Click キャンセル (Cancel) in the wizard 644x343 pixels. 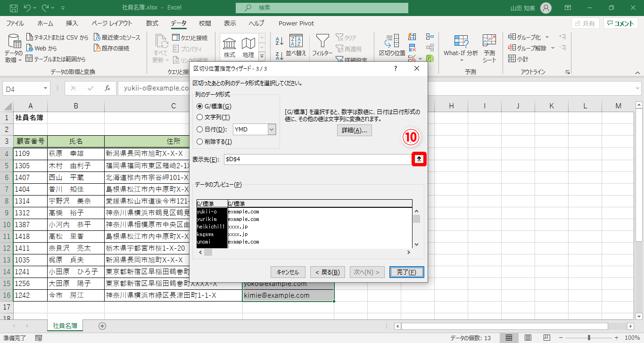[x=288, y=272]
